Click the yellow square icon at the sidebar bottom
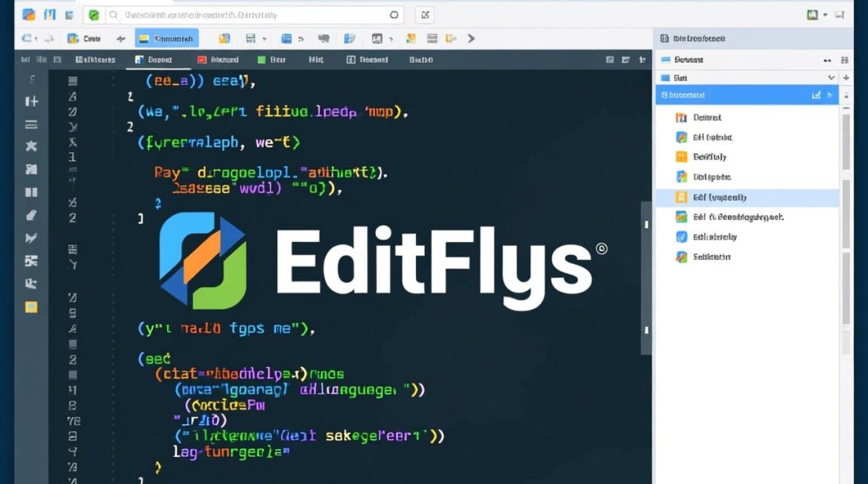This screenshot has width=868, height=484. point(31,307)
